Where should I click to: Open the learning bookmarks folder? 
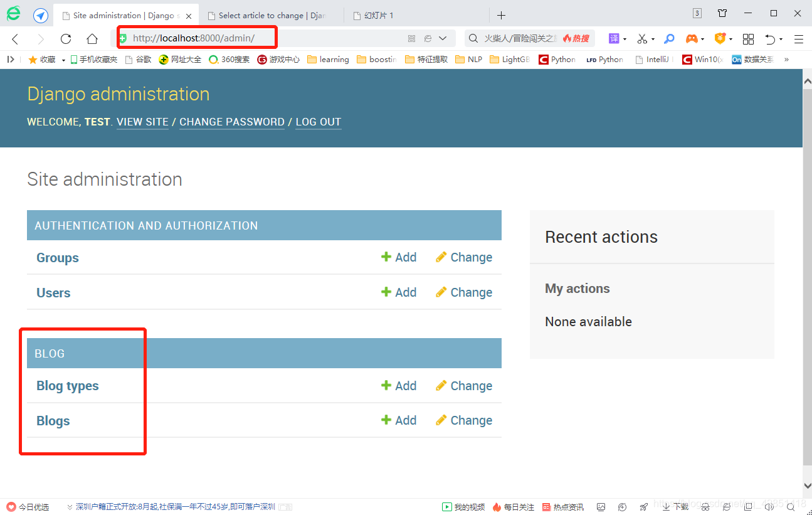pos(328,60)
